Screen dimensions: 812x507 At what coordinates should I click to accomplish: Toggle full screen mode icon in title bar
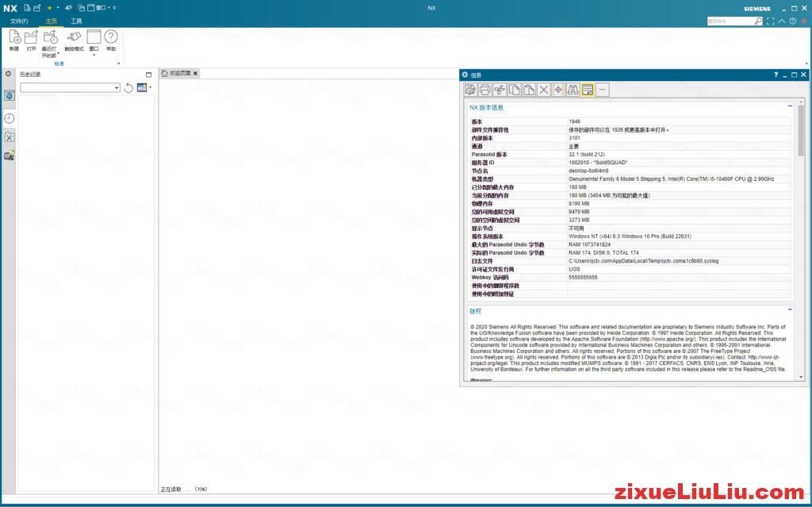pyautogui.click(x=770, y=21)
